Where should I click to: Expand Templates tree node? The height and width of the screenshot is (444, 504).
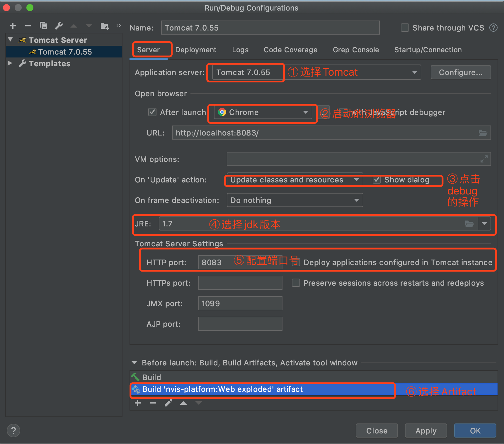point(10,63)
